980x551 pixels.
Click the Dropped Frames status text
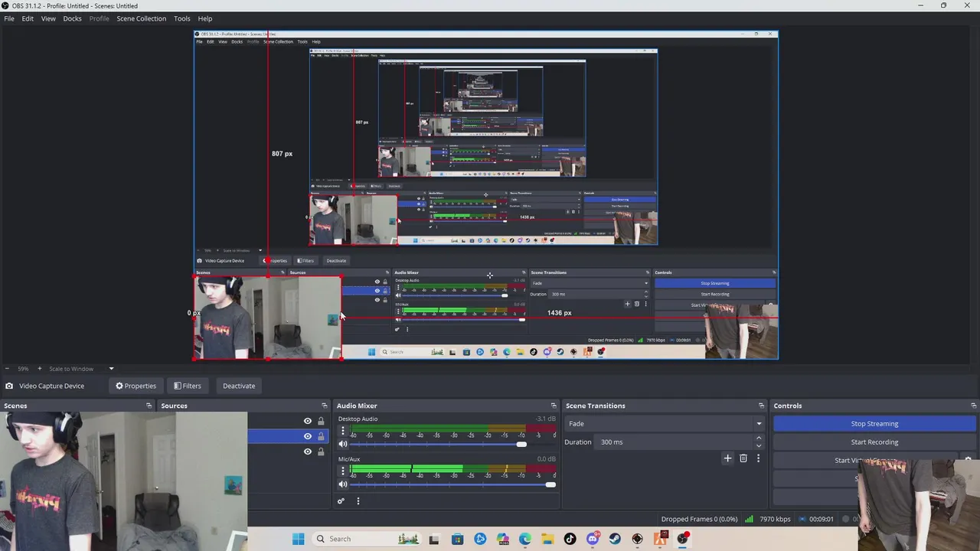coord(699,519)
